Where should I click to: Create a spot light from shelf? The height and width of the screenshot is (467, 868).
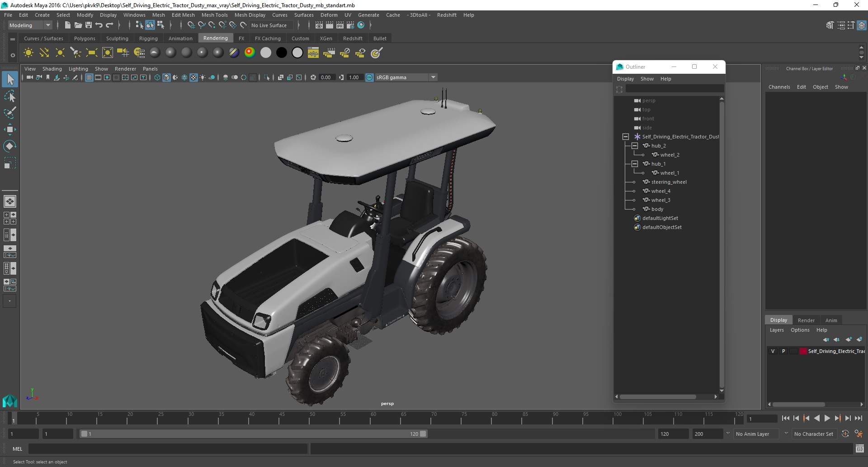[x=75, y=53]
